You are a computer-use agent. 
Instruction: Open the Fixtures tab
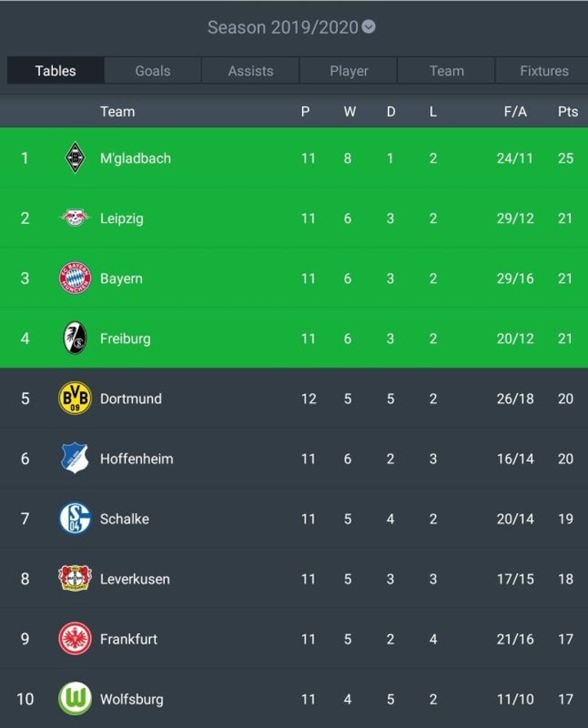pos(544,70)
